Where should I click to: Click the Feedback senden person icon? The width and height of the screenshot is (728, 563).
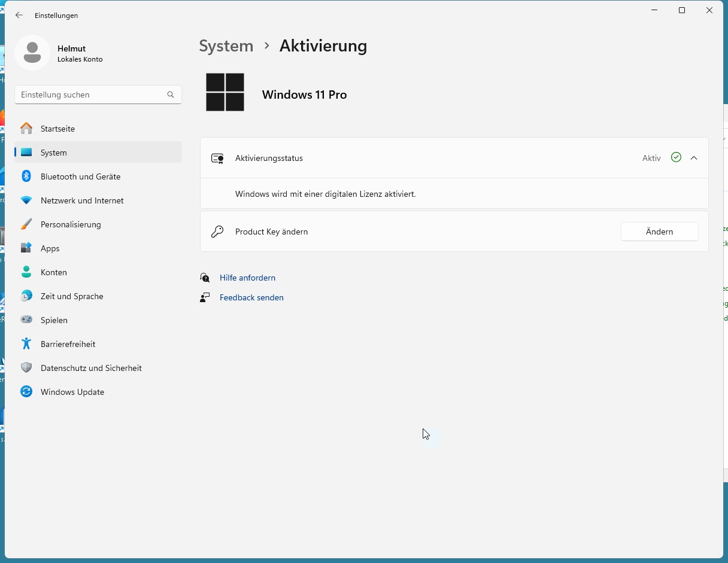click(x=205, y=297)
